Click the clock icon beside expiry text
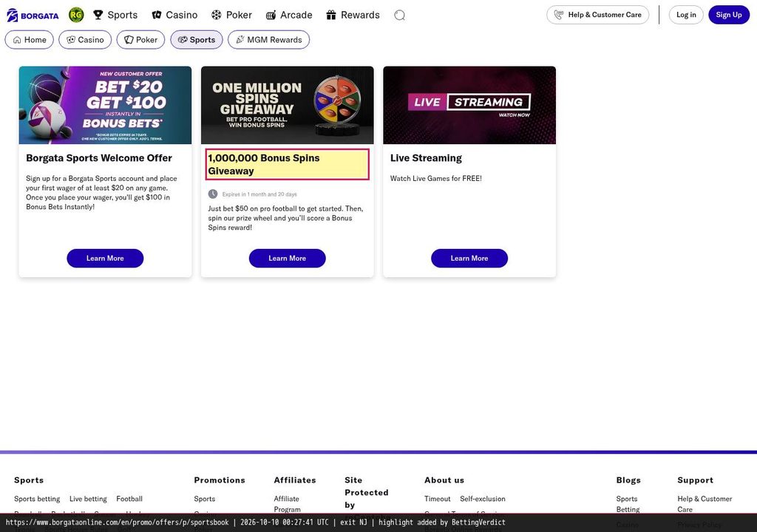Viewport: 757px width, 532px height. tap(213, 194)
